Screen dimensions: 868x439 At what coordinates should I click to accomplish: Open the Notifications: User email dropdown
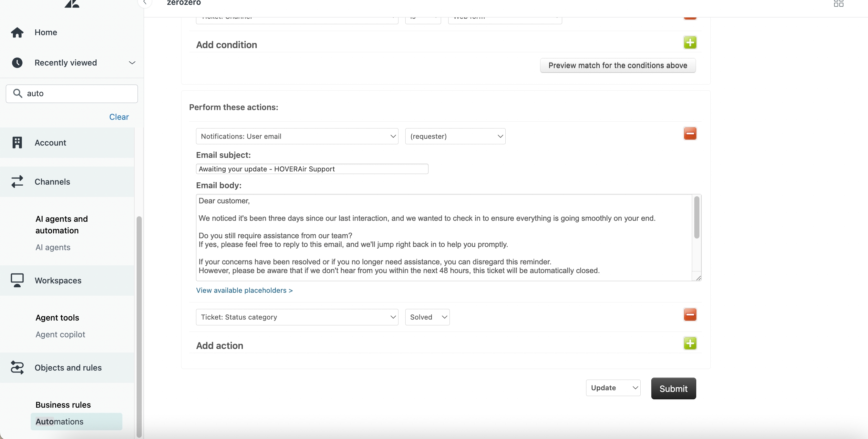(297, 136)
